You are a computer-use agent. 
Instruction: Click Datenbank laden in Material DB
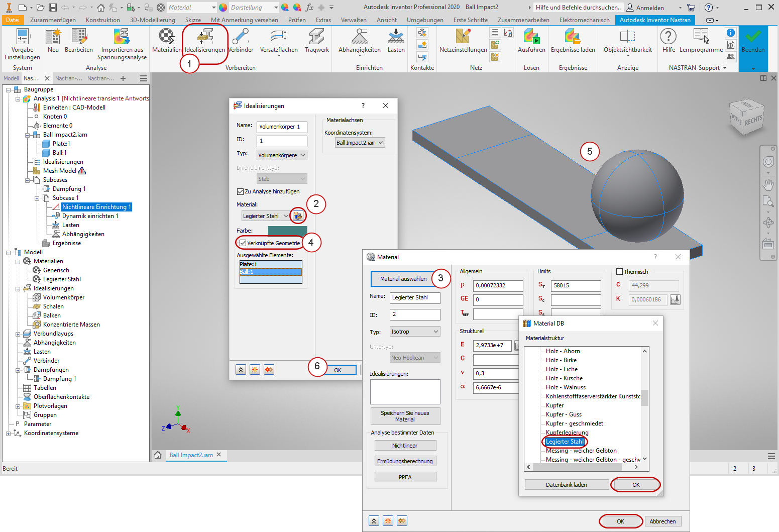(x=567, y=485)
